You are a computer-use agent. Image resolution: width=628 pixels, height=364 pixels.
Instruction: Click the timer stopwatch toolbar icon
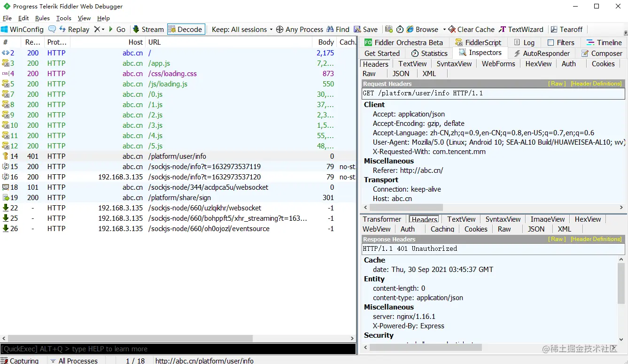click(400, 29)
